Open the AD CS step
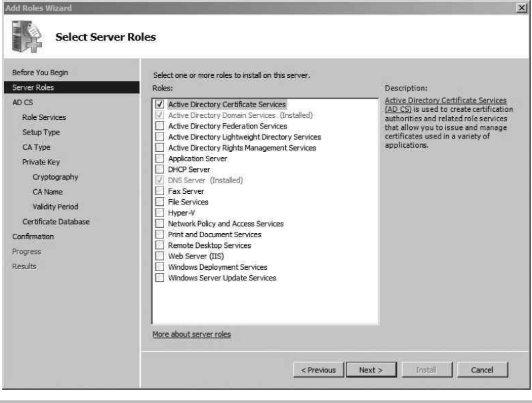 [x=23, y=103]
